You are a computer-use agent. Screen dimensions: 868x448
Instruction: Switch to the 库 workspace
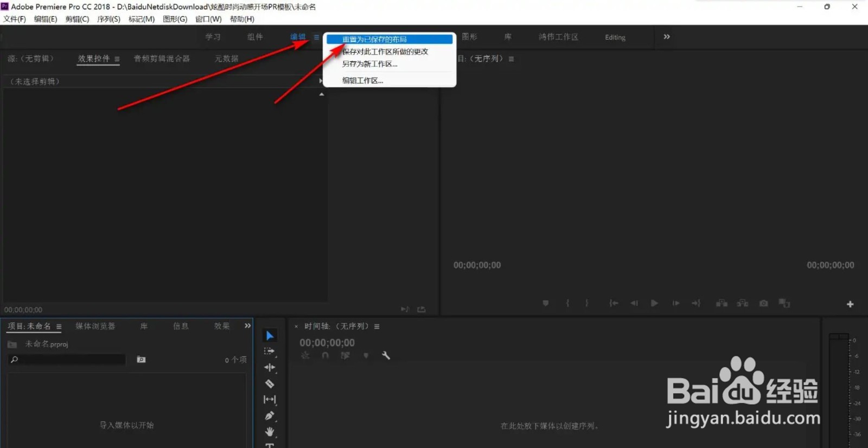click(508, 37)
